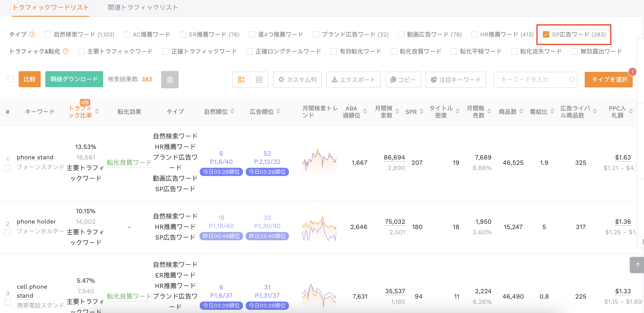Uncheck the SP広告ワード filter
Image resolution: width=644 pixels, height=313 pixels.
tap(546, 34)
